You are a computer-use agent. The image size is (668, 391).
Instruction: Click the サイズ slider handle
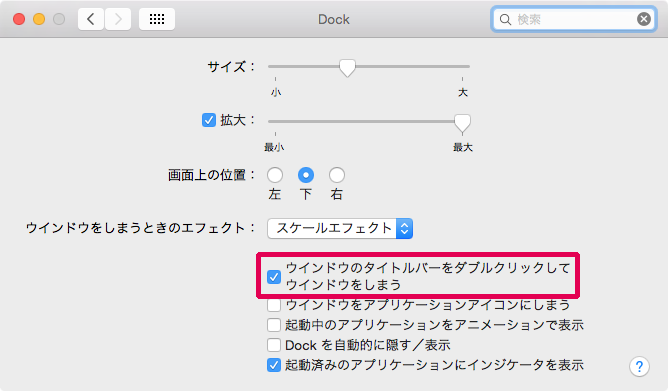pos(347,68)
